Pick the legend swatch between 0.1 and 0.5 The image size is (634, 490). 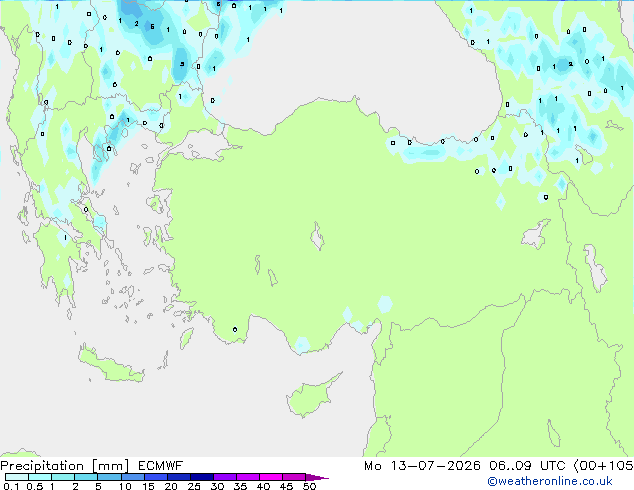tap(17, 477)
